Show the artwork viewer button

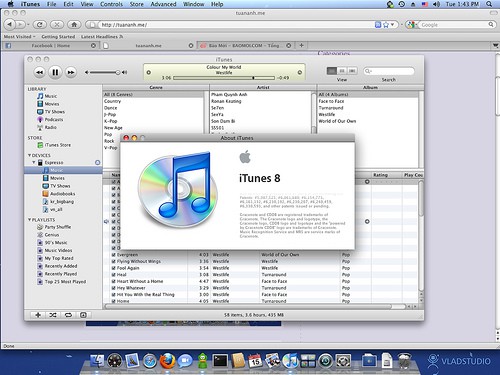[83, 315]
